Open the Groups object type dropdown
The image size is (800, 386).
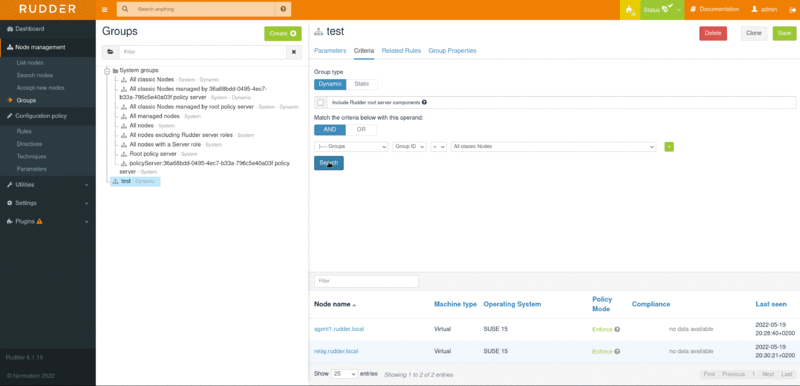click(x=351, y=147)
